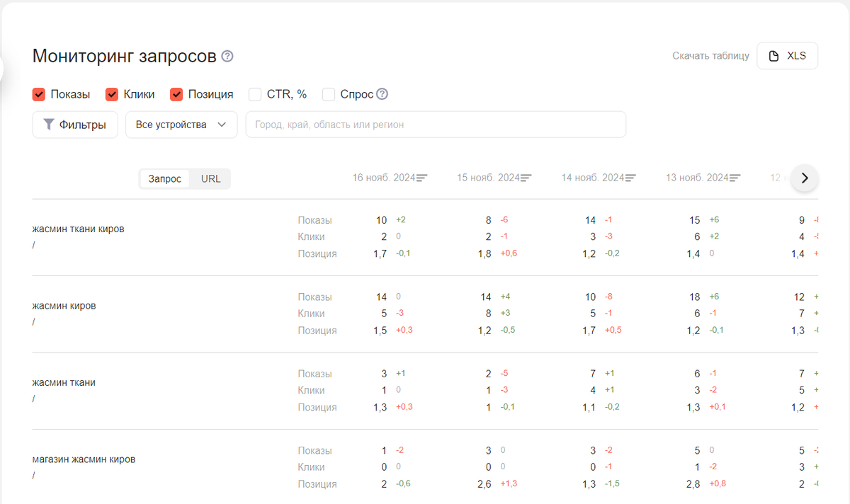The height and width of the screenshot is (504, 850).
Task: Sort by 13 нояб. 2024 column icon
Action: point(735,178)
